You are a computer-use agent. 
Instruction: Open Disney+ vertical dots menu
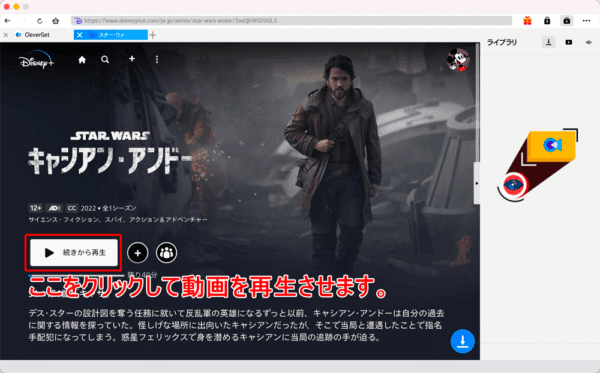point(157,59)
